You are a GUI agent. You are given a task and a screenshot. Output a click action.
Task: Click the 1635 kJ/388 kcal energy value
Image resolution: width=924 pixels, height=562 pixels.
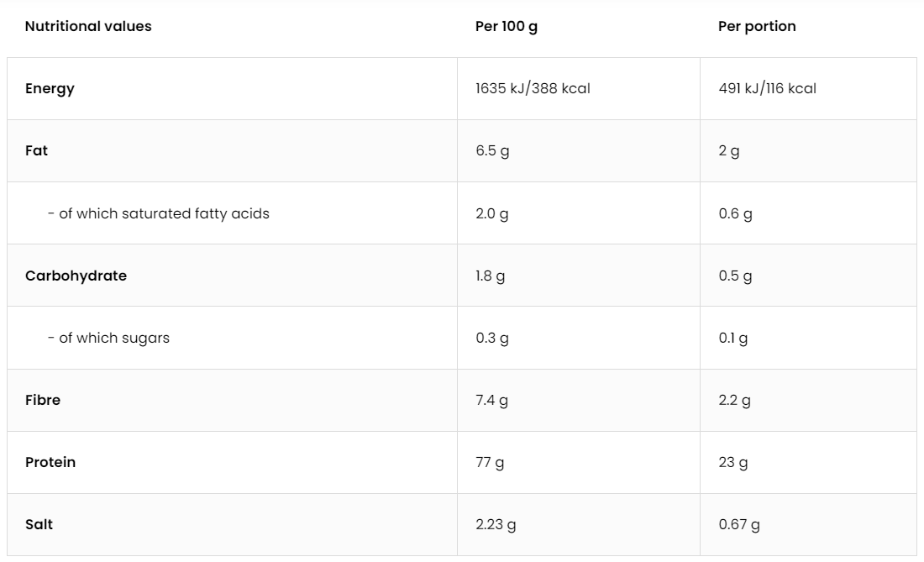point(533,88)
